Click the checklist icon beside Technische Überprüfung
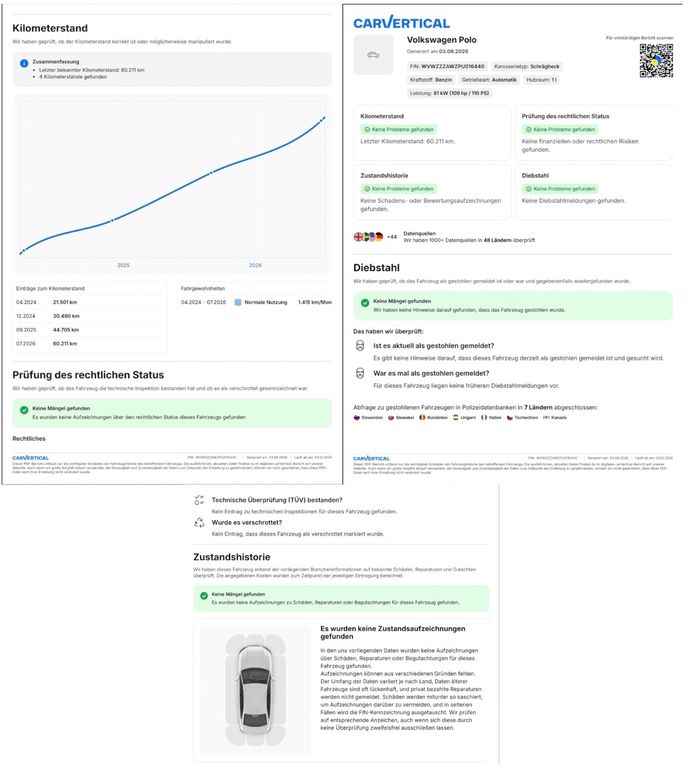Image resolution: width=689 pixels, height=768 pixels. click(199, 500)
